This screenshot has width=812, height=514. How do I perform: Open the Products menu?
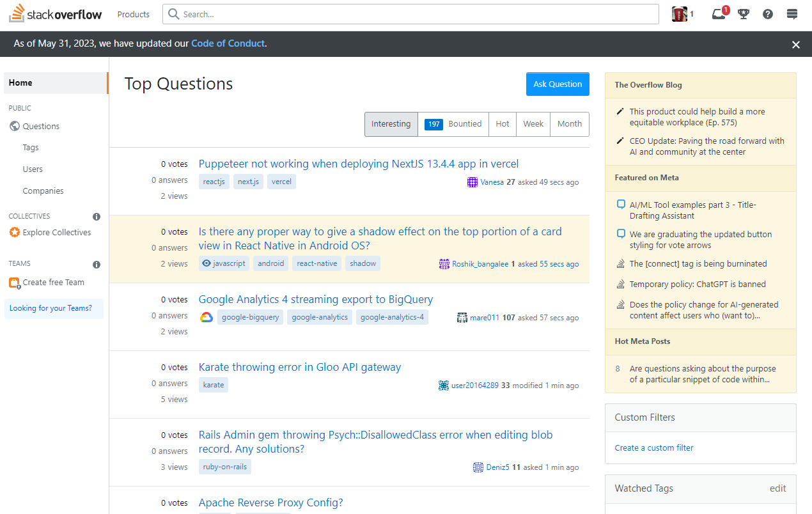(x=134, y=14)
